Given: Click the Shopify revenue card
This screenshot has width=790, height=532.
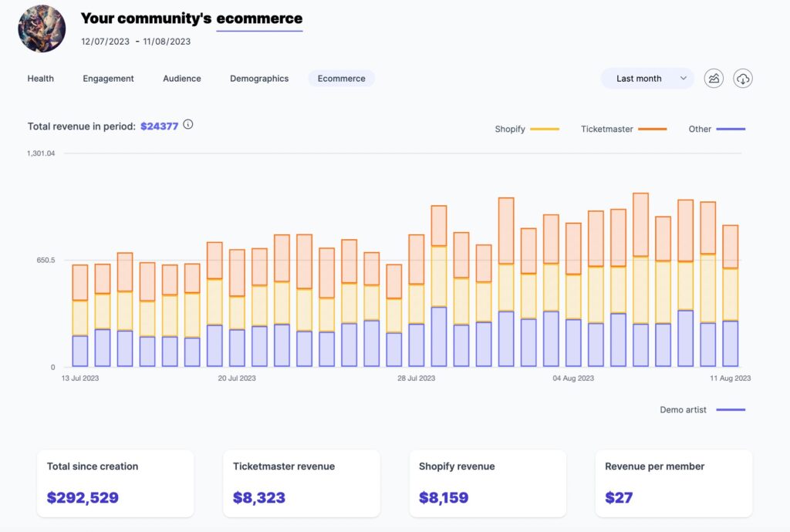Looking at the screenshot, I should pos(488,483).
